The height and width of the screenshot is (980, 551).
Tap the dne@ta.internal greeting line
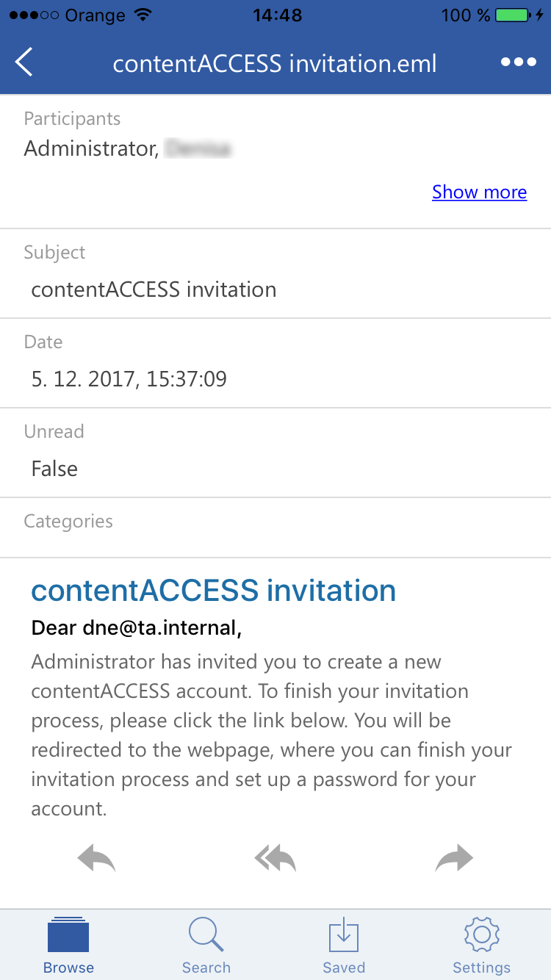pos(137,628)
